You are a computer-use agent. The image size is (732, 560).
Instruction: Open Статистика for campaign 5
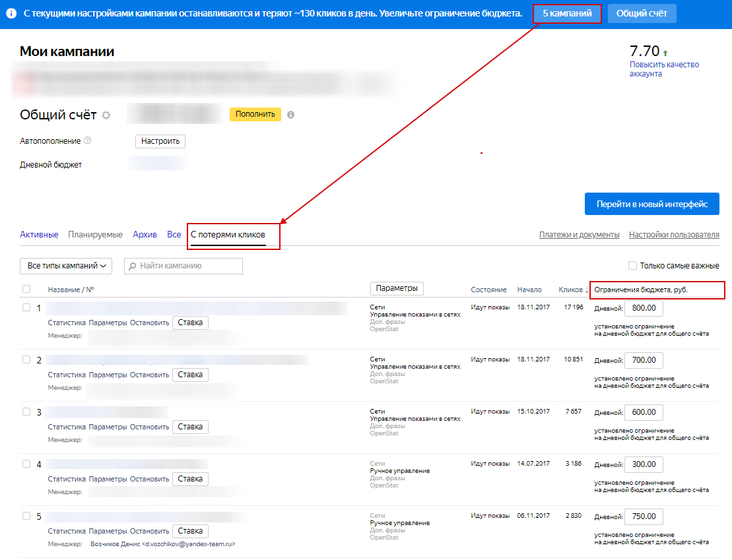click(67, 532)
